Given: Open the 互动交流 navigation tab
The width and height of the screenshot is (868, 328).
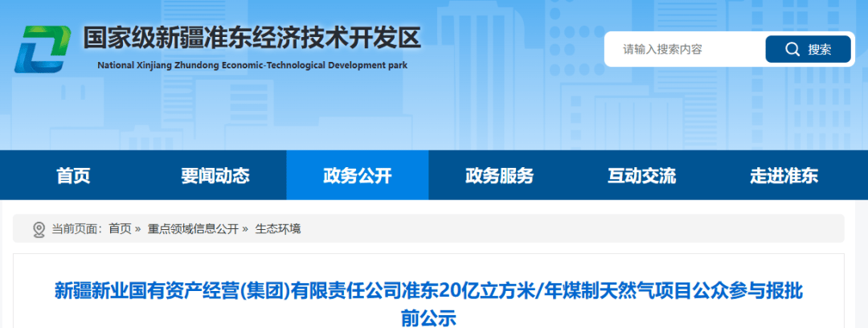Looking at the screenshot, I should (x=642, y=175).
